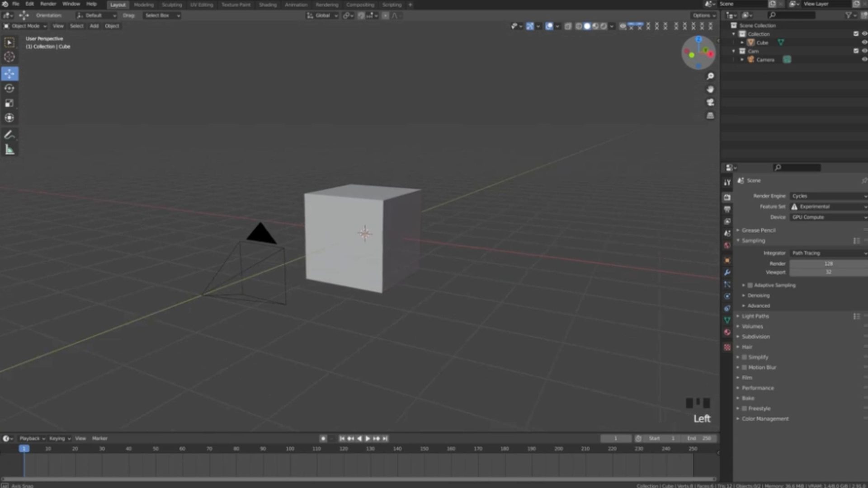Select the Move tool
The width and height of the screenshot is (868, 488).
pos(9,74)
